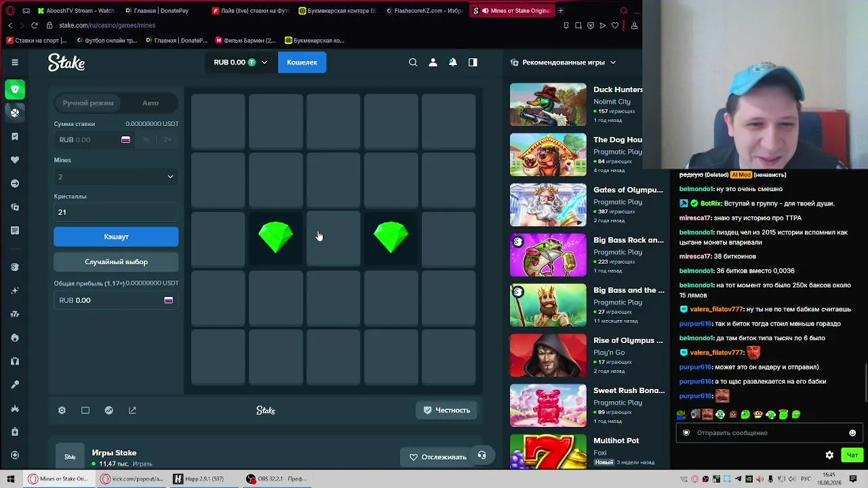Click the green Чат button

(x=852, y=455)
